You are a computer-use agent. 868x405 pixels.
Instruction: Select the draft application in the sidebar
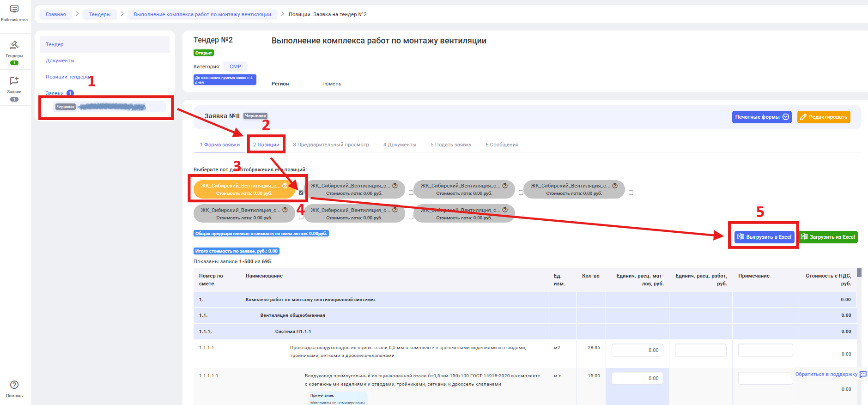[109, 107]
